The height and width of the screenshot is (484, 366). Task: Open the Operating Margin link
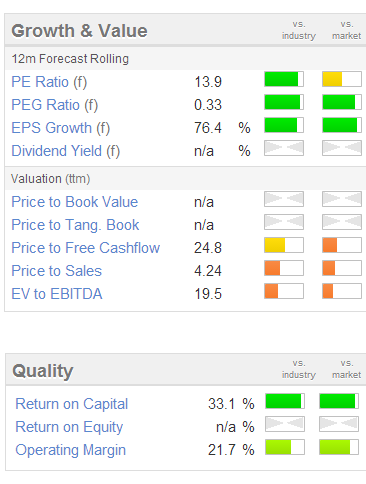[x=71, y=450]
